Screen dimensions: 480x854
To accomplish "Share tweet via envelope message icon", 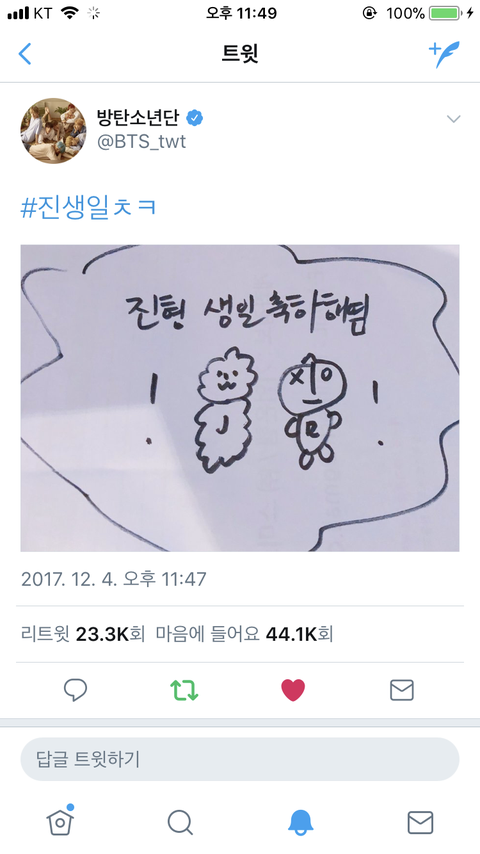I will coord(402,690).
